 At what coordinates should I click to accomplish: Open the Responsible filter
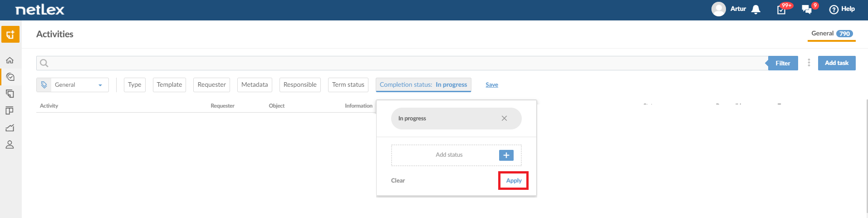[300, 85]
